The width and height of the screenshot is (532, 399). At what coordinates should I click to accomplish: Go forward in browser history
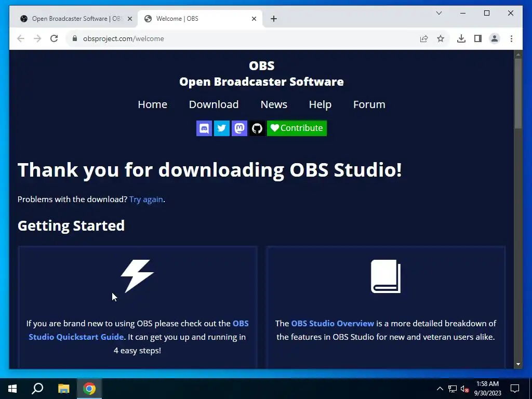point(37,38)
